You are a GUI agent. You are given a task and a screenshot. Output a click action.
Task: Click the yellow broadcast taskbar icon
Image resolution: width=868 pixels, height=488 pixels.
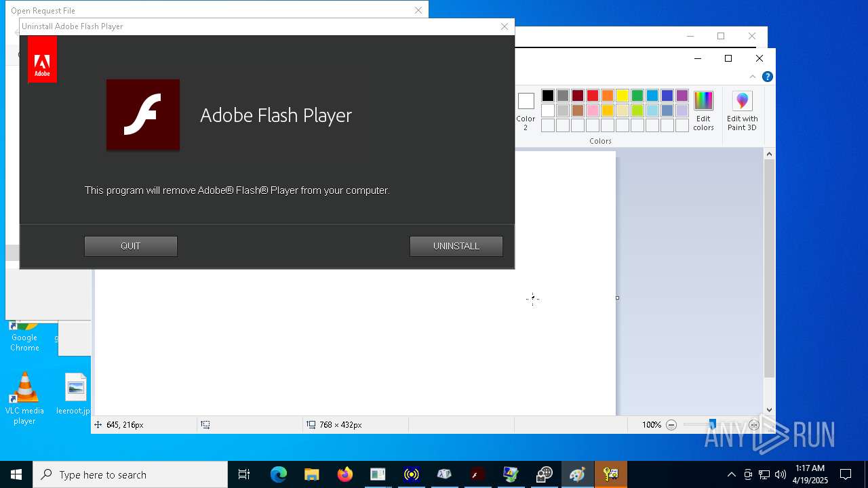coord(412,474)
